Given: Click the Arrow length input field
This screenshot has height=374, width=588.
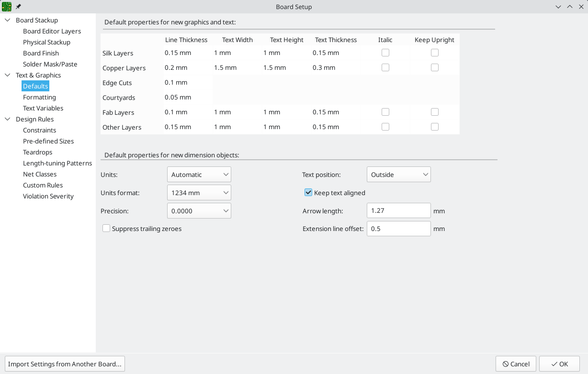Looking at the screenshot, I should (398, 211).
